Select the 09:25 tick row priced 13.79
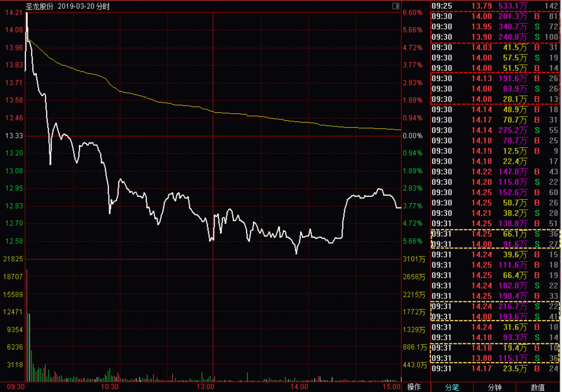Screen dimensions: 562x392 (x=495, y=6)
